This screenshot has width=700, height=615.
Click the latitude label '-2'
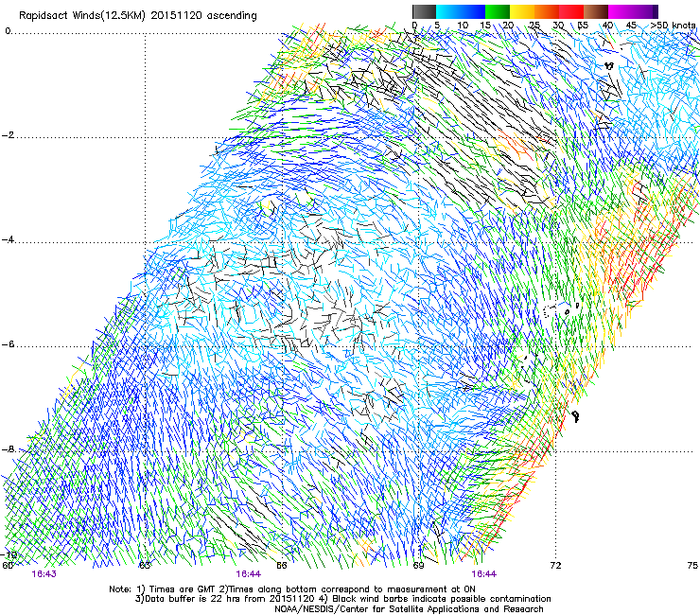[9, 135]
